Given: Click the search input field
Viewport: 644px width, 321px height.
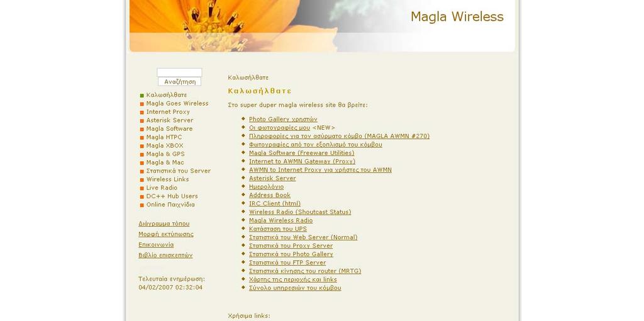Looking at the screenshot, I should click(x=179, y=72).
